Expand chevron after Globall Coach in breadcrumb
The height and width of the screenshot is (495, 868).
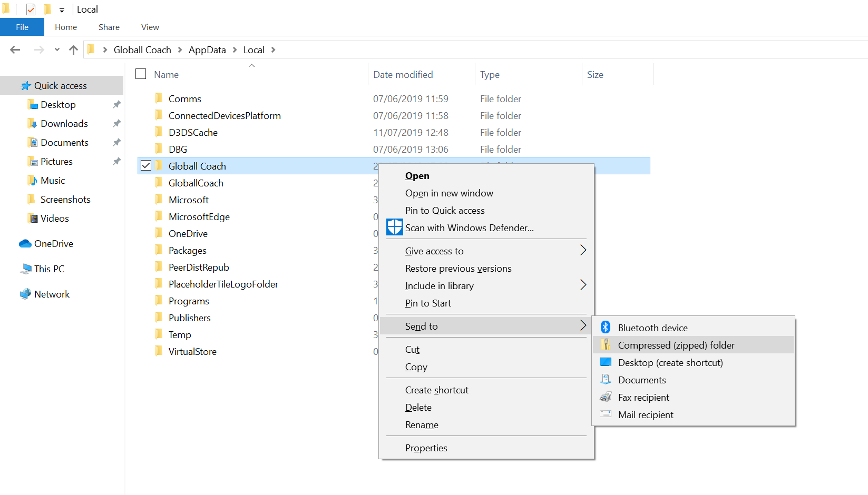pyautogui.click(x=180, y=50)
